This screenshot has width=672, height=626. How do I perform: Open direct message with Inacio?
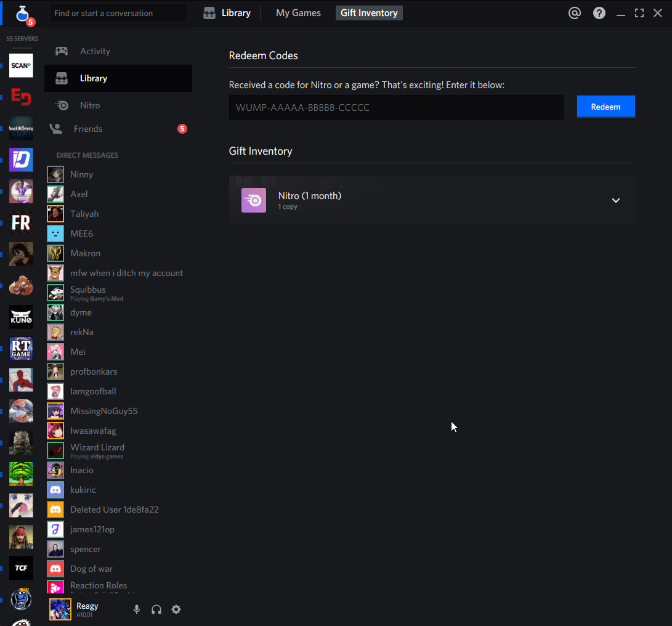[118, 470]
